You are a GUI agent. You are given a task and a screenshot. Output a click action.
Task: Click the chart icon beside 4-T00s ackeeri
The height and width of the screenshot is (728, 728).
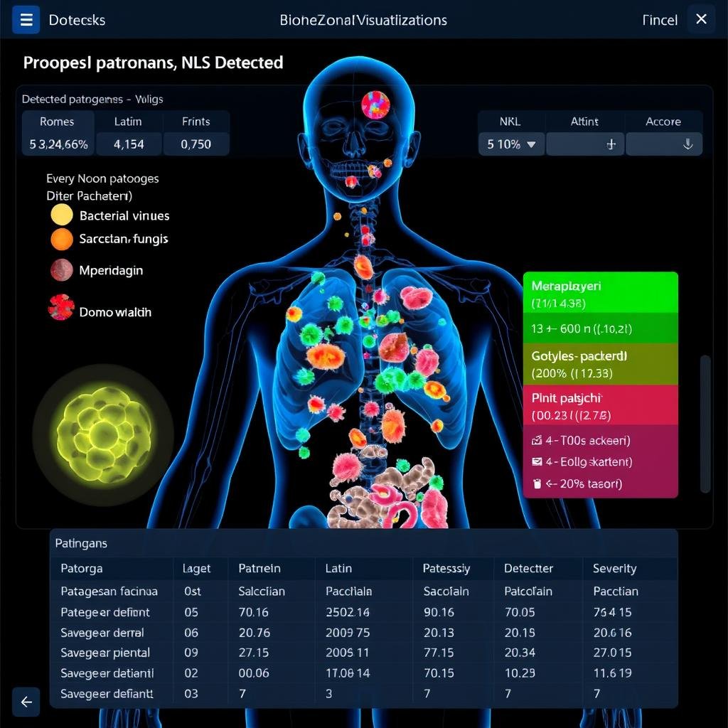[x=537, y=441]
